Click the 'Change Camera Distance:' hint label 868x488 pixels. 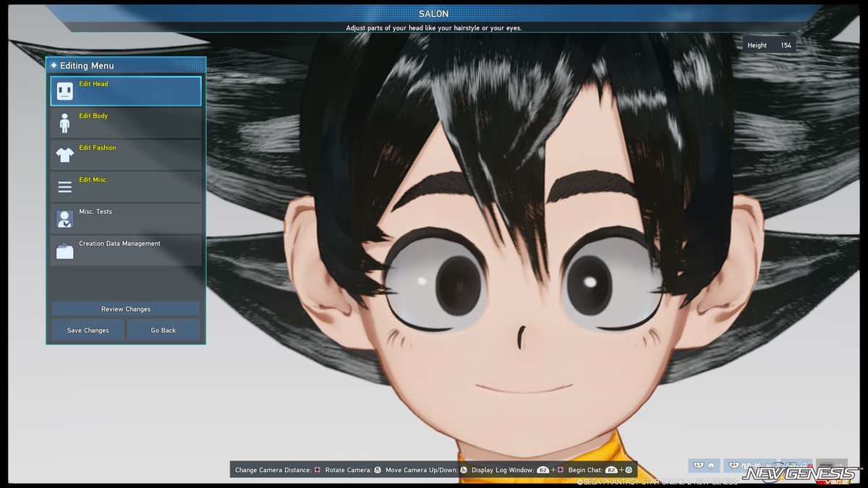273,470
